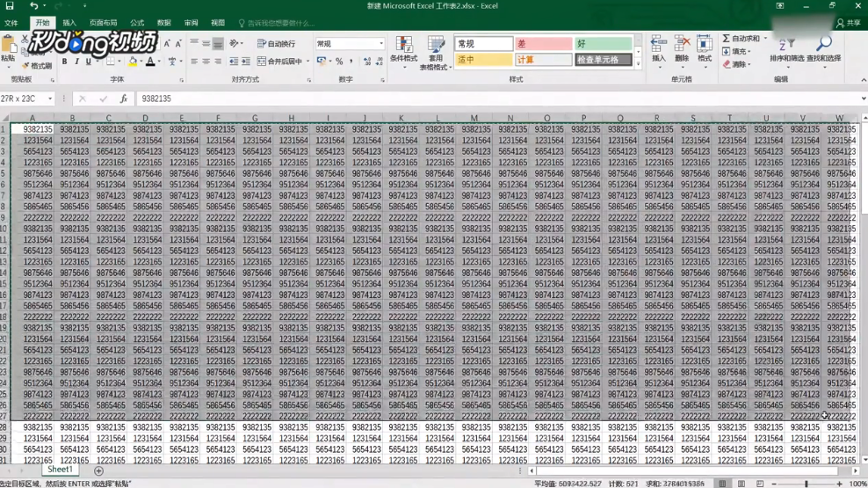Select the Sheet1 tab
This screenshot has height=488, width=868.
tap(60, 470)
